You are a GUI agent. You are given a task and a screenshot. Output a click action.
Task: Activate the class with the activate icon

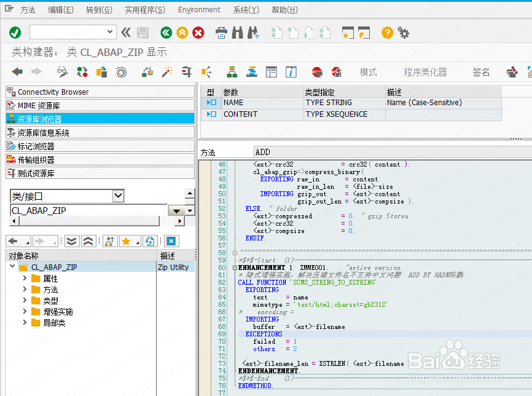(167, 72)
